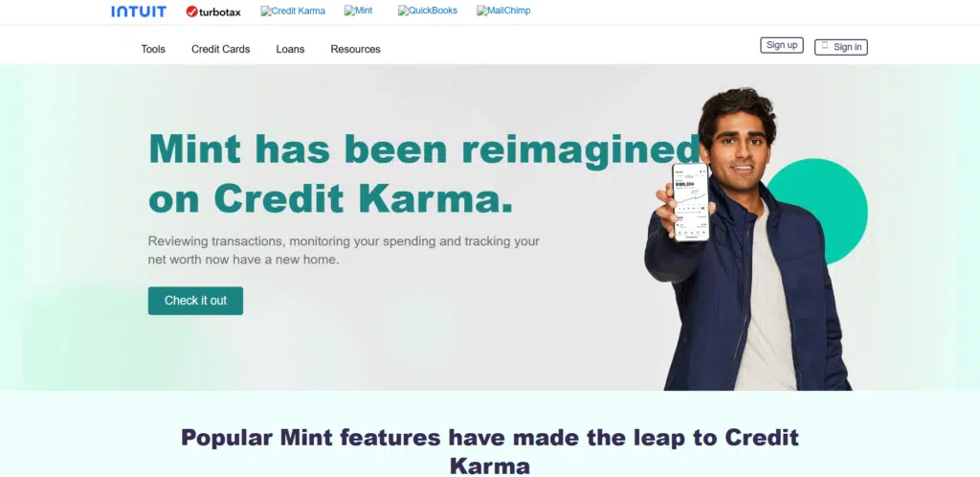Image resolution: width=980 pixels, height=477 pixels.
Task: Click the Sign up button
Action: click(782, 45)
